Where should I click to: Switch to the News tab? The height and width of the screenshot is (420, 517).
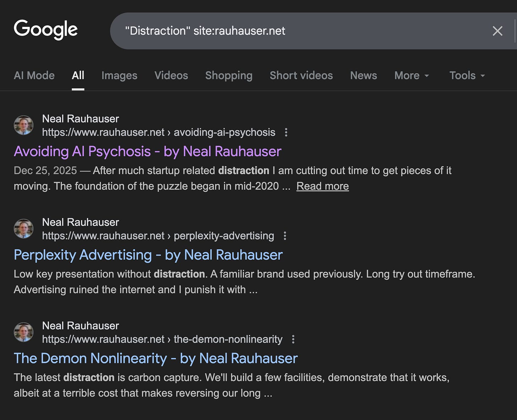tap(363, 75)
